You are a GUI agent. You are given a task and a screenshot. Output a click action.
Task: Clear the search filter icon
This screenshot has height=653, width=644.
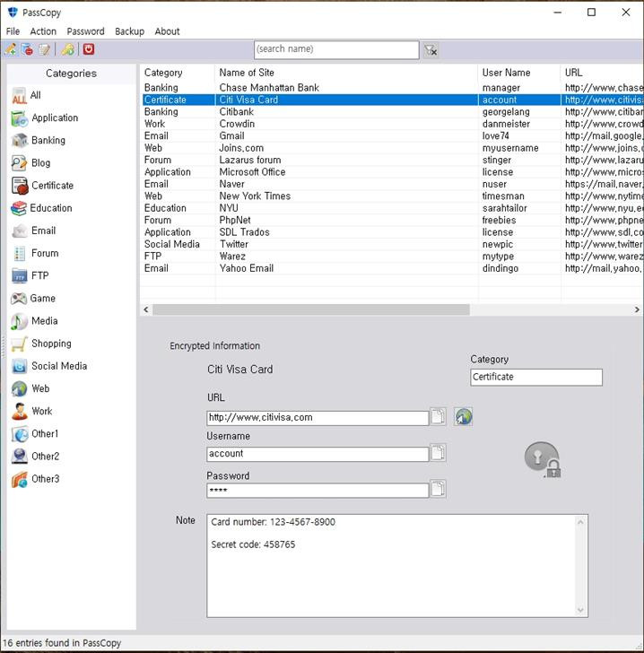pyautogui.click(x=431, y=50)
